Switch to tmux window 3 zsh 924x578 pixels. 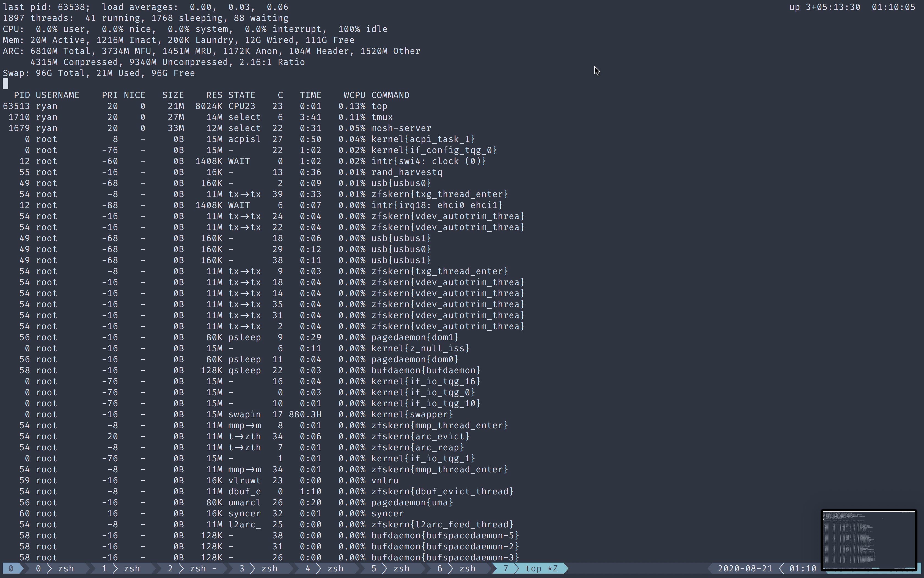pos(258,568)
